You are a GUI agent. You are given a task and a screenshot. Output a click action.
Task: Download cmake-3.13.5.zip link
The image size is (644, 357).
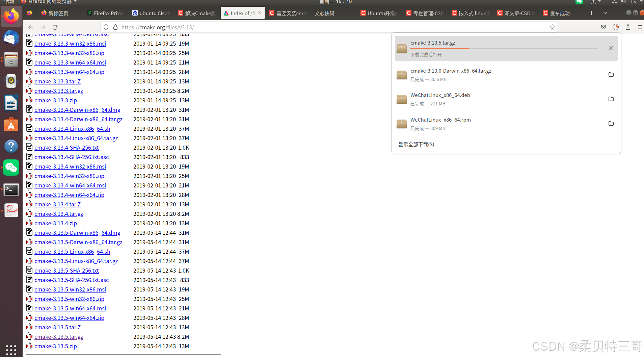coord(56,346)
